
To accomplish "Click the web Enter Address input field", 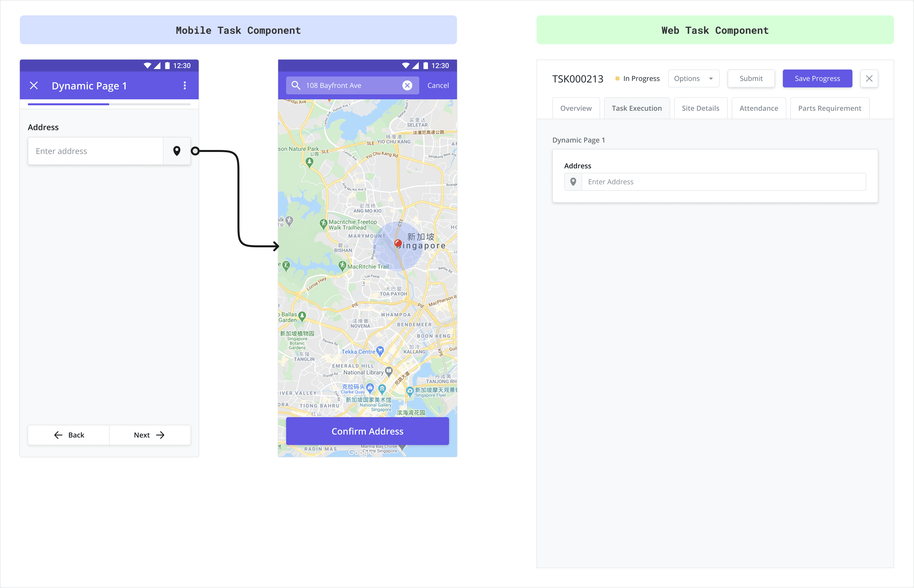I will [x=724, y=182].
